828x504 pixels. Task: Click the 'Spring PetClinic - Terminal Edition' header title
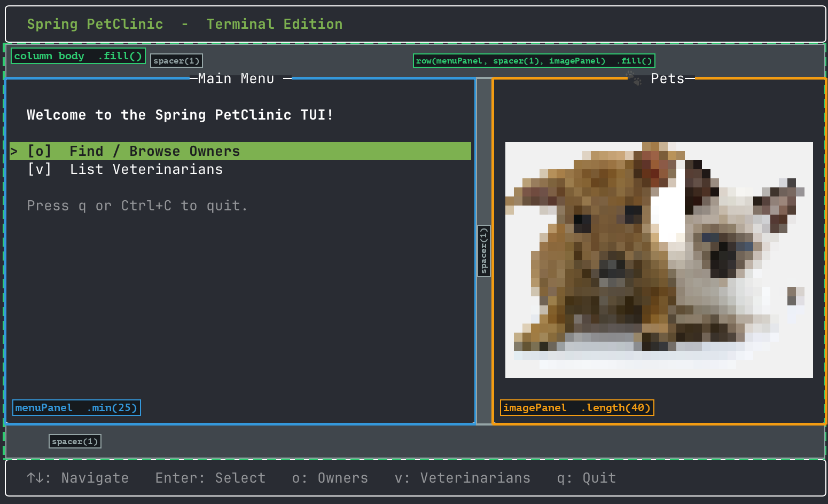tap(185, 24)
